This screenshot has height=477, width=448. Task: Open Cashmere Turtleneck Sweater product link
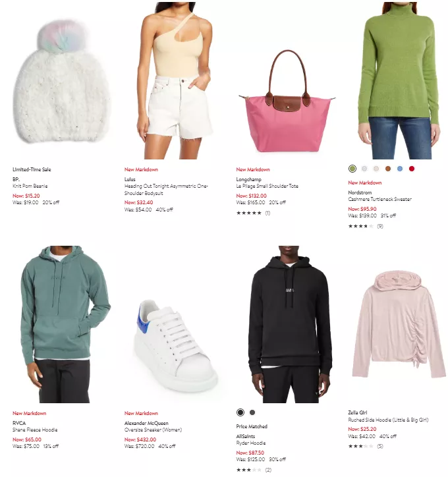tap(379, 199)
